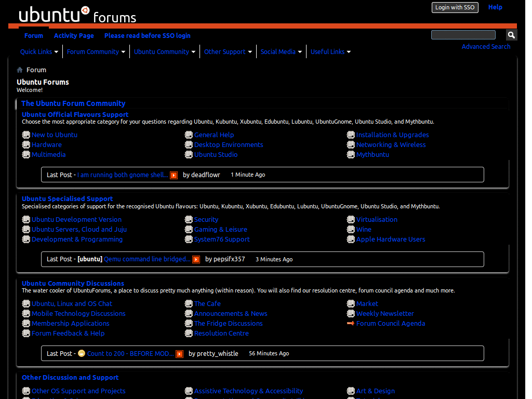Click the forum icon beside Security
Screen dimensions: 532x399
pos(189,219)
